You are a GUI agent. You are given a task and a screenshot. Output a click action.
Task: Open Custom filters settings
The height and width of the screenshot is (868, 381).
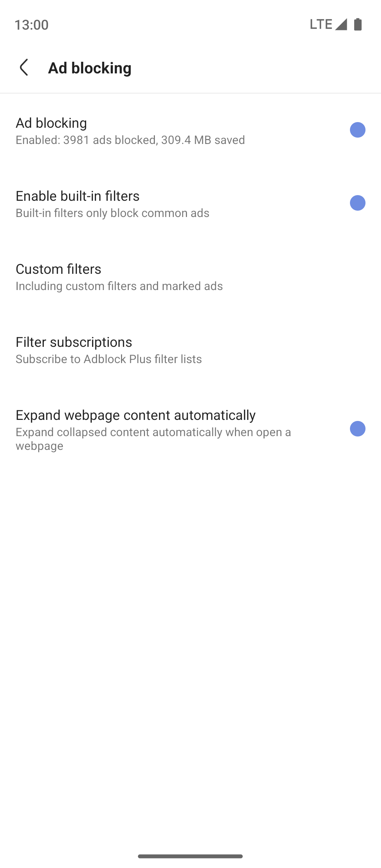[x=59, y=269]
